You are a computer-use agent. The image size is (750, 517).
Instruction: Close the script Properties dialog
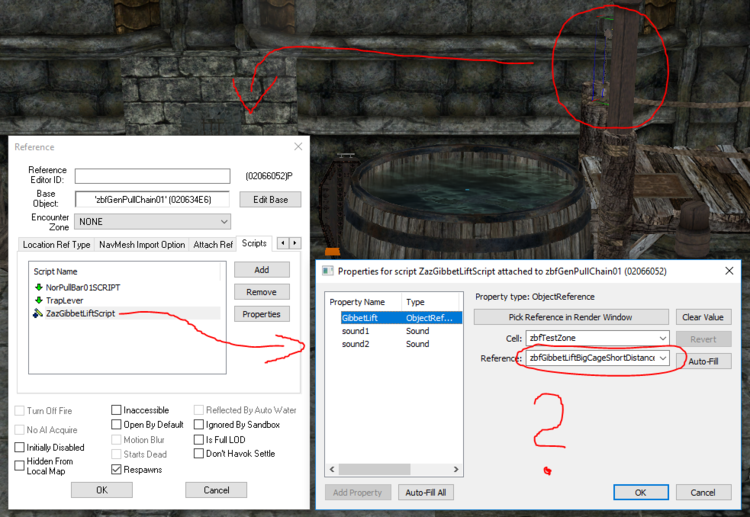pos(729,271)
